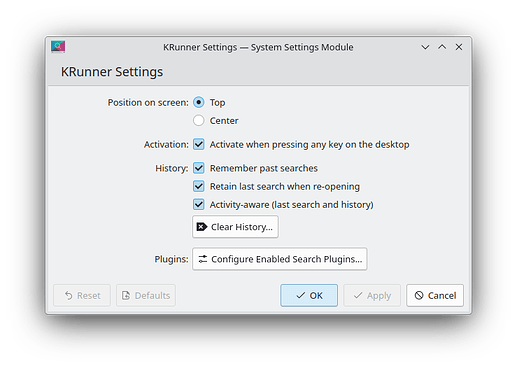Image resolution: width=517 pixels, height=368 pixels.
Task: Select the Top position radio button
Action: [199, 102]
